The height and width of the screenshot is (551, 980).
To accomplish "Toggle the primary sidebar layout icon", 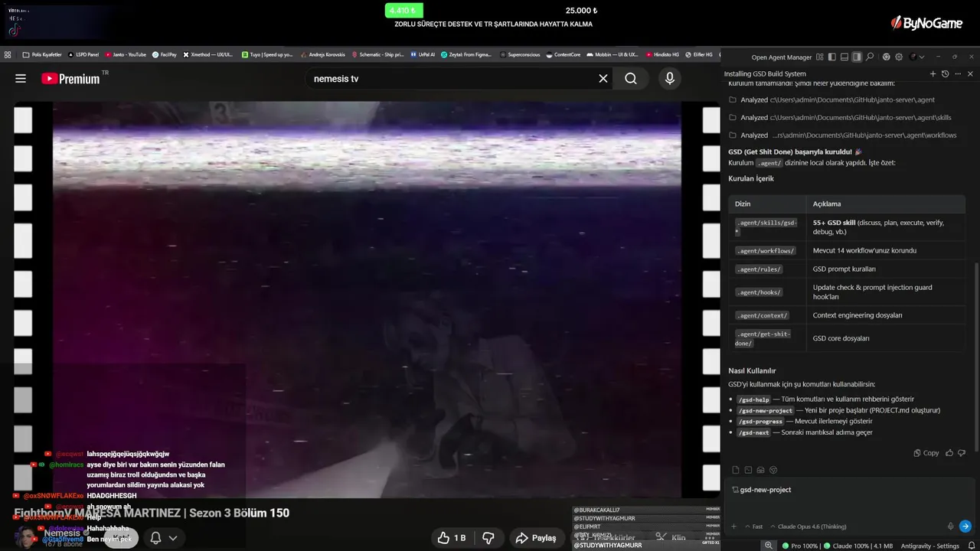I will [x=832, y=57].
